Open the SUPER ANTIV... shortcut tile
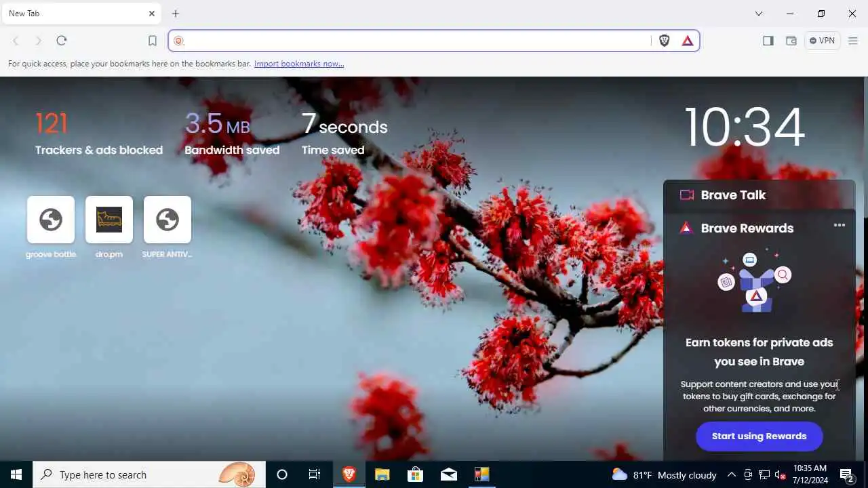Viewport: 868px width, 488px height. pos(167,220)
